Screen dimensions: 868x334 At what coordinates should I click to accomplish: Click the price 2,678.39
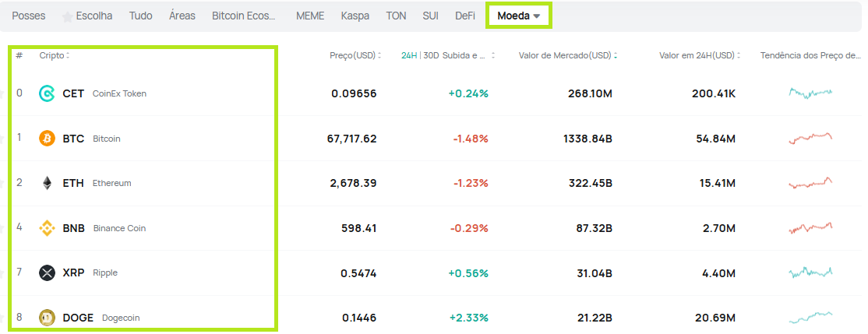click(x=353, y=183)
